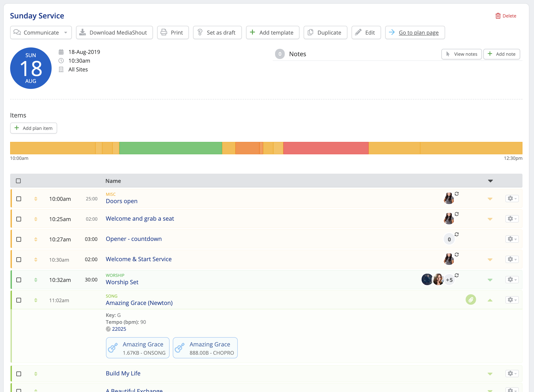The height and width of the screenshot is (392, 534).
Task: Collapse the Amazing Grace (Newton) details
Action: [x=490, y=300]
